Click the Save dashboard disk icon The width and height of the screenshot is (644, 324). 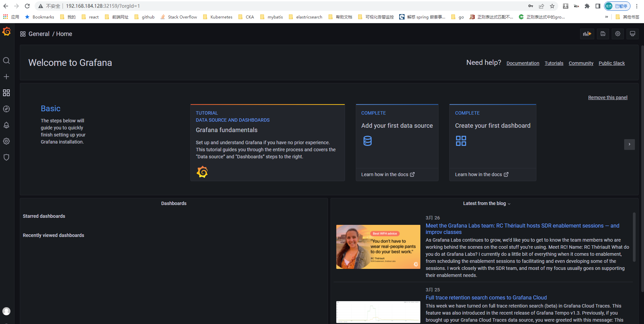(x=603, y=34)
